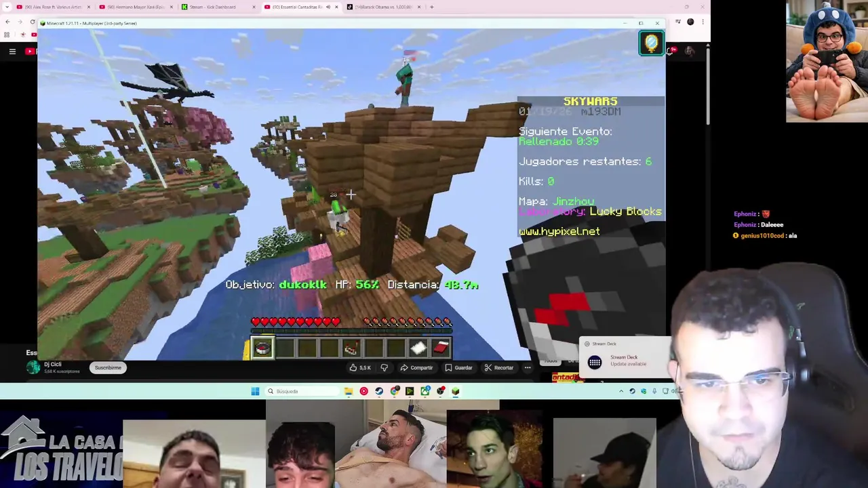
Task: Click the SKYWARS scoreboard title
Action: pos(590,101)
